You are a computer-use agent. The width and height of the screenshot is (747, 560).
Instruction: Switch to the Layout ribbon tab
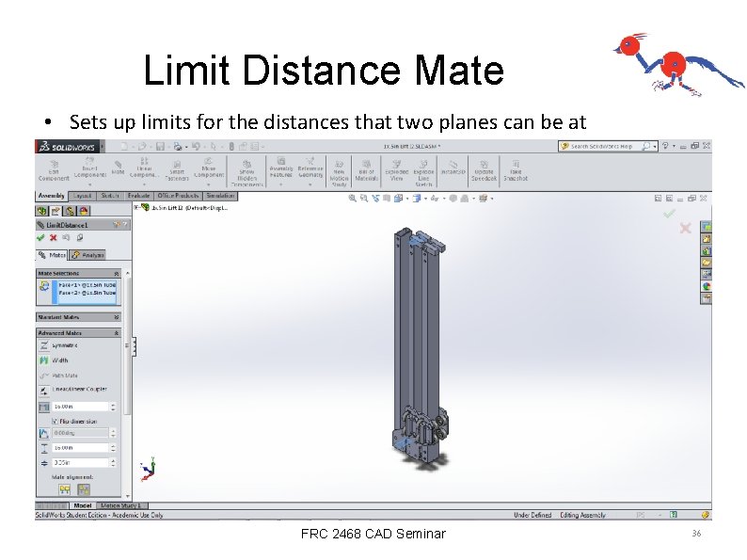pyautogui.click(x=83, y=196)
